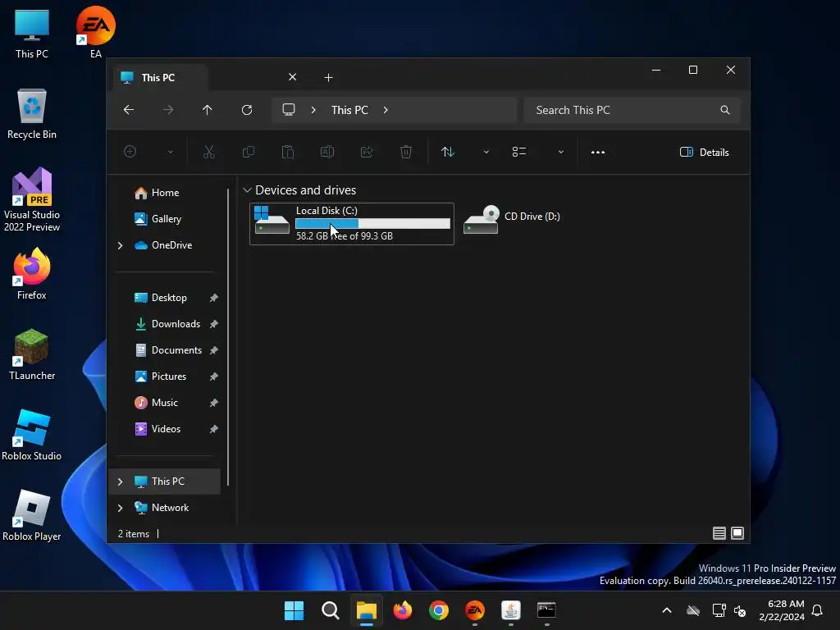Select the This PC desktop icon
Image resolution: width=840 pixels, height=630 pixels.
point(32,33)
